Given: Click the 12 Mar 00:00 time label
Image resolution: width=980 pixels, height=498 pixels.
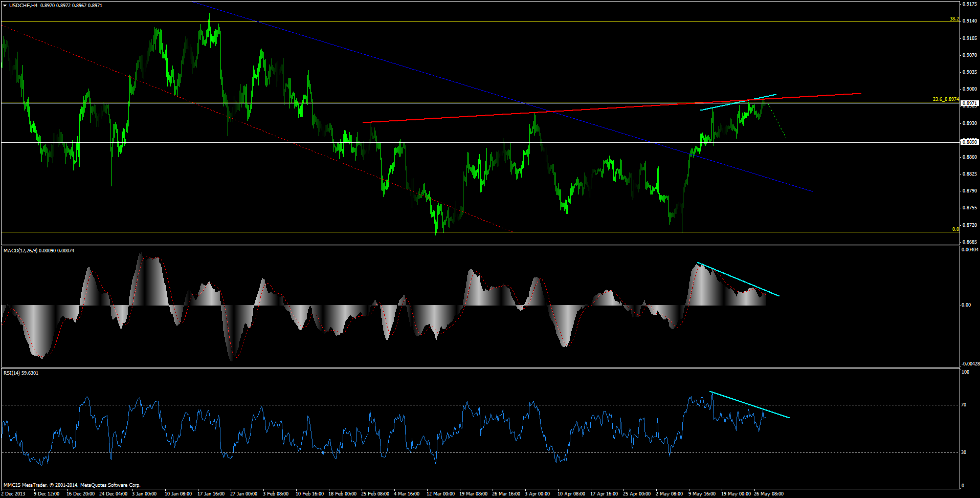Looking at the screenshot, I should pos(440,494).
